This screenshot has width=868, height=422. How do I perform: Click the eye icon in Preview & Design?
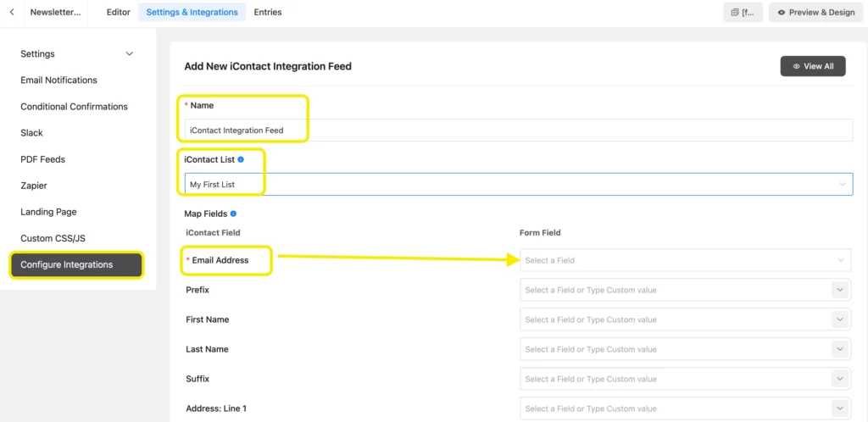point(782,12)
